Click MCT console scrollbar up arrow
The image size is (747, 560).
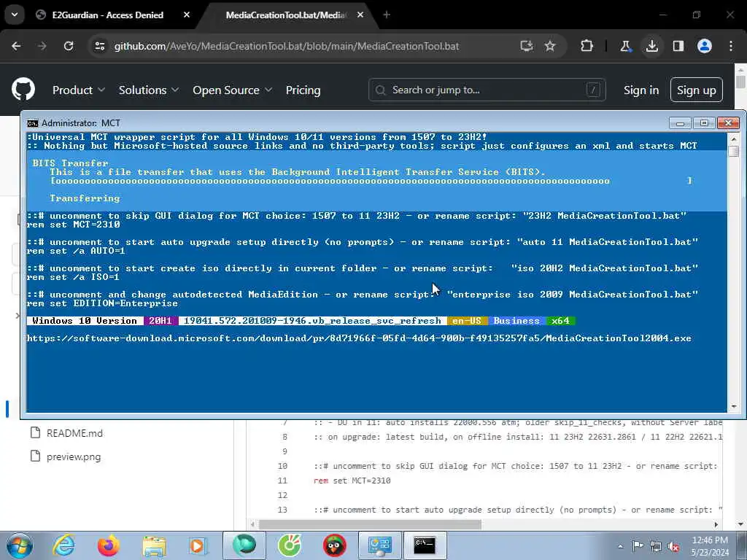[x=734, y=139]
